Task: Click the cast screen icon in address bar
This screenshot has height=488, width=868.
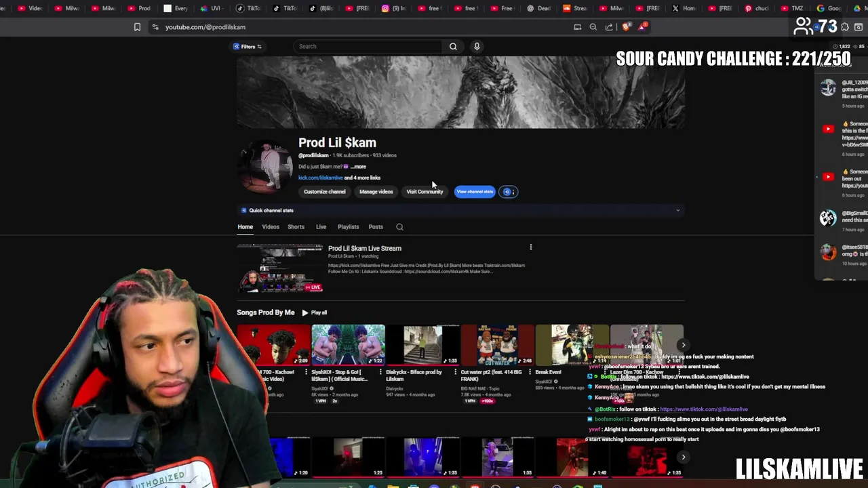Action: (577, 27)
